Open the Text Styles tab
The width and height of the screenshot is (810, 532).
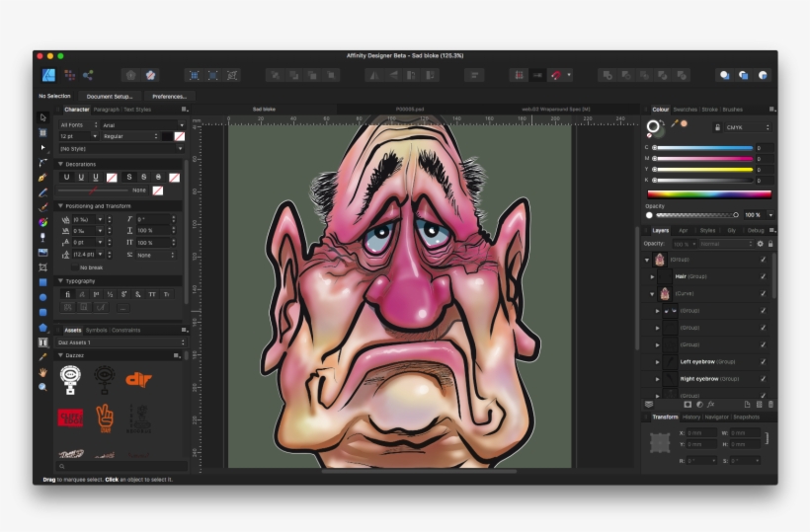click(x=137, y=110)
